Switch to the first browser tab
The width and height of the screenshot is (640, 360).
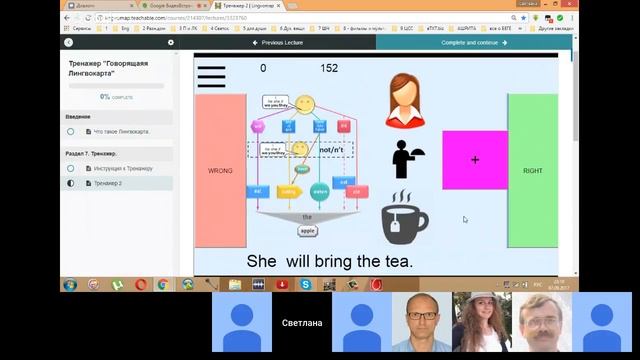coord(100,6)
